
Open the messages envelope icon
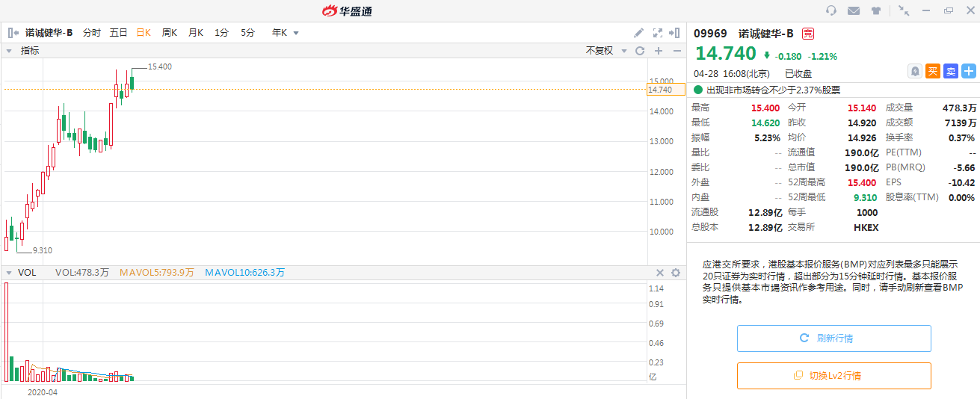coord(853,10)
